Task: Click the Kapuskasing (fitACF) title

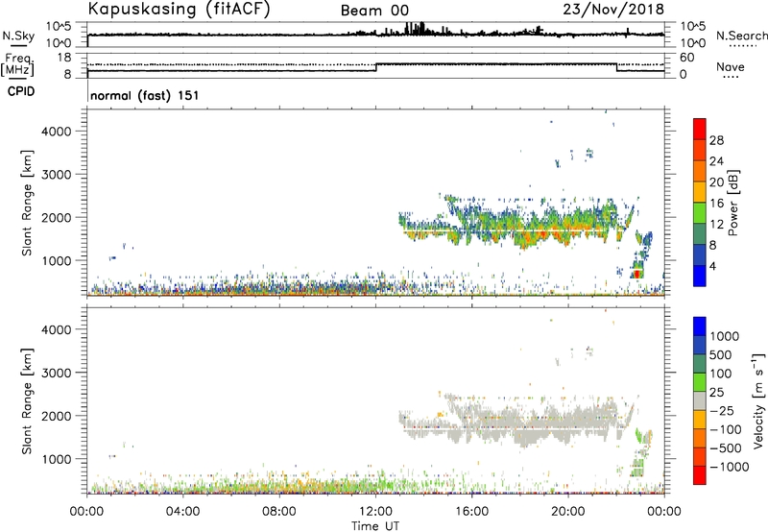Action: (179, 10)
